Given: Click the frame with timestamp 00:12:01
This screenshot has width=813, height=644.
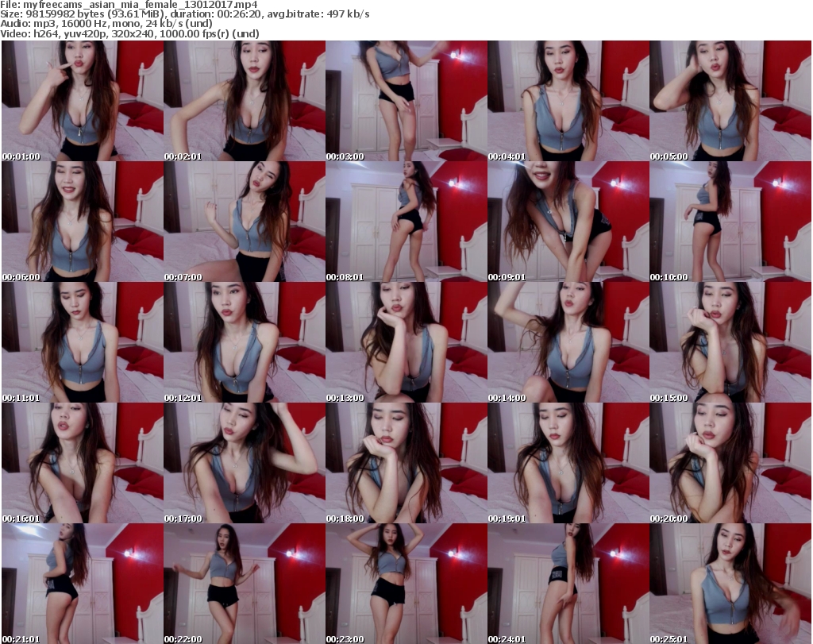Looking at the screenshot, I should (x=245, y=343).
